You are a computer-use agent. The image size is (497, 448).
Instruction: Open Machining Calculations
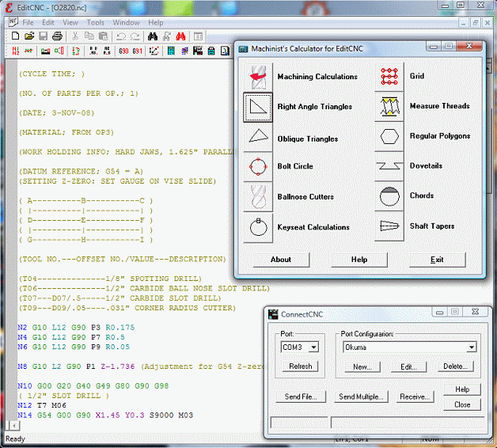pos(258,77)
